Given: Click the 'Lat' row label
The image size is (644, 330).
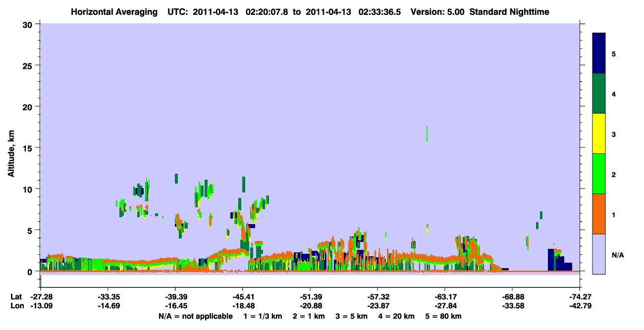Looking at the screenshot, I should point(16,297).
